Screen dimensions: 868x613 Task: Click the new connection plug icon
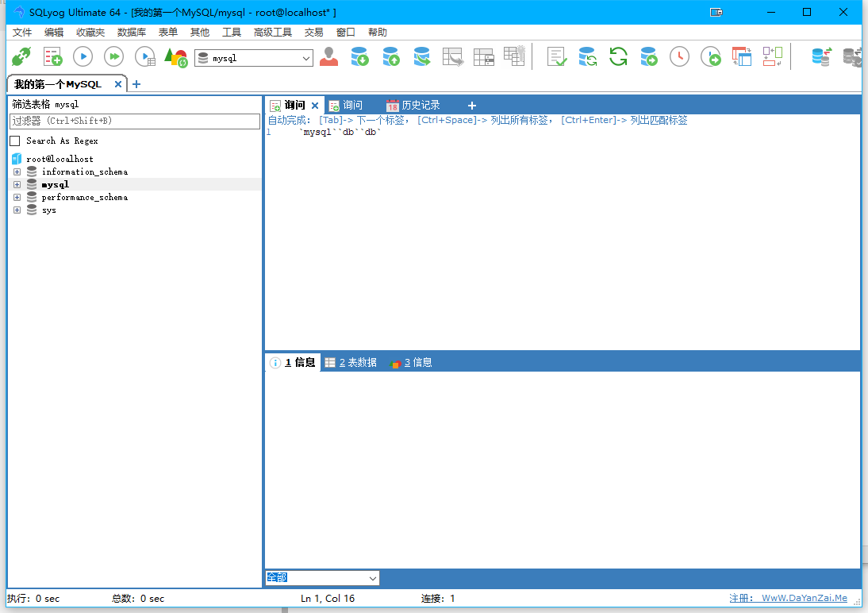point(21,56)
